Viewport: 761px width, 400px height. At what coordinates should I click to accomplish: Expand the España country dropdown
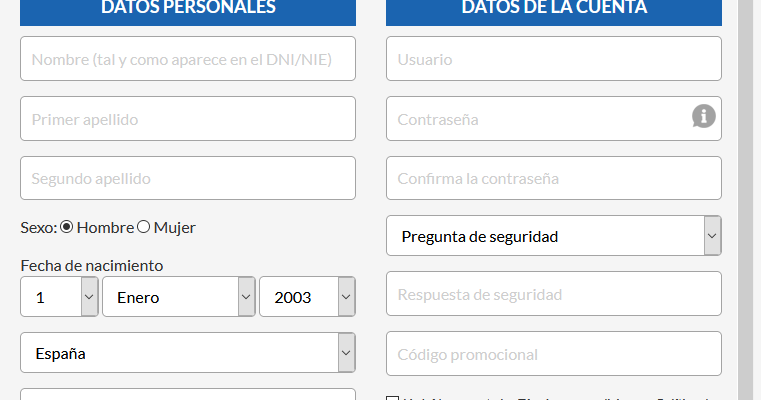click(188, 353)
